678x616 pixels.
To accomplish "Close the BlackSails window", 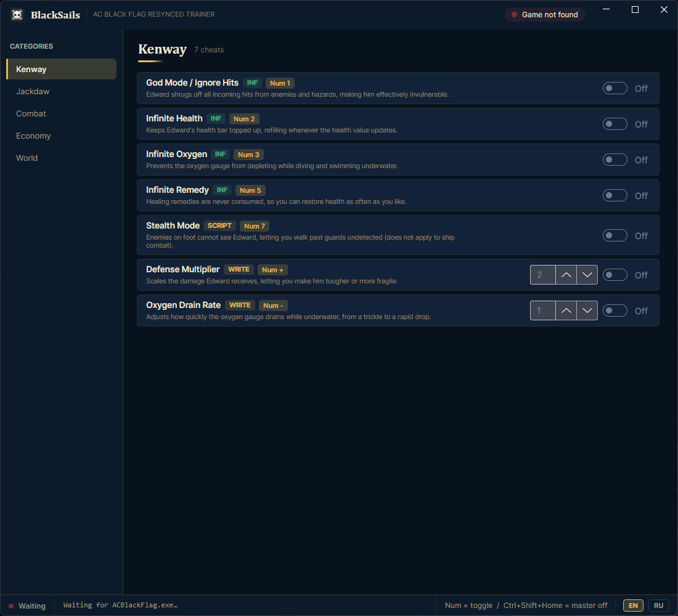I will tap(664, 9).
